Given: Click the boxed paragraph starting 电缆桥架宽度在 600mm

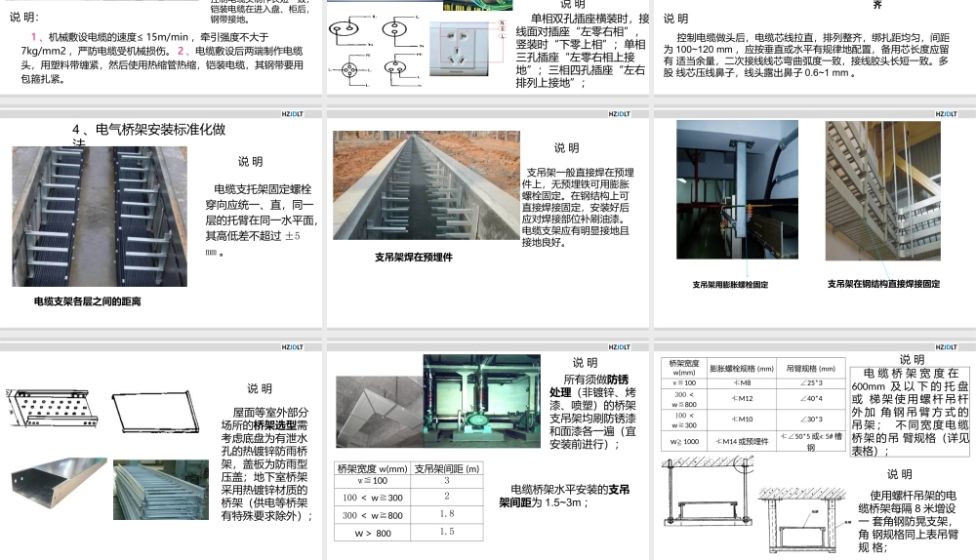Looking at the screenshot, I should click(910, 412).
